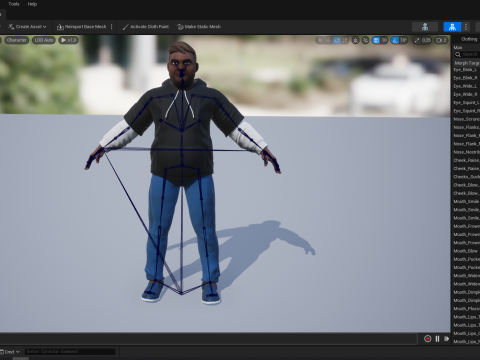Open the Cmd console type dropdown
This screenshot has height=360, width=480.
pos(10,352)
